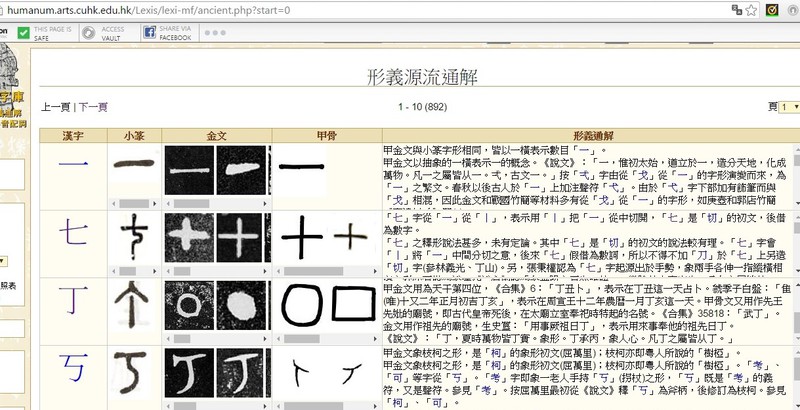Click the Share via Facebook icon
800x410 pixels.
pos(149,33)
